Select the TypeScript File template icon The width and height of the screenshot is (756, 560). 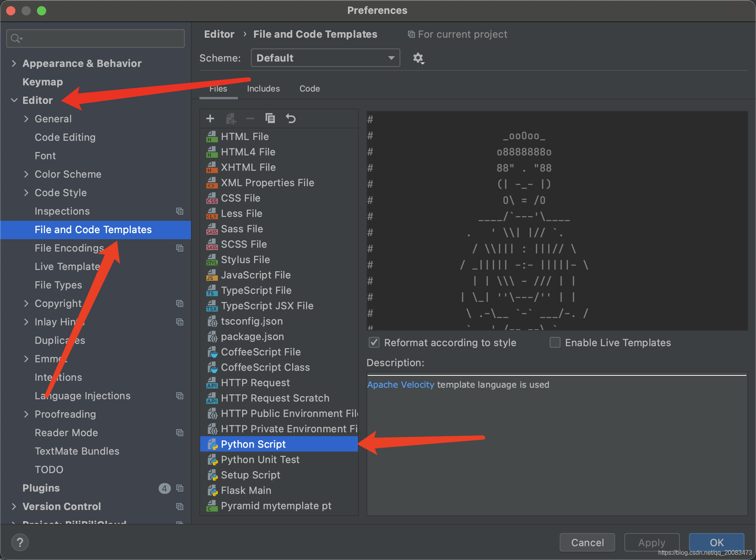[x=212, y=290]
